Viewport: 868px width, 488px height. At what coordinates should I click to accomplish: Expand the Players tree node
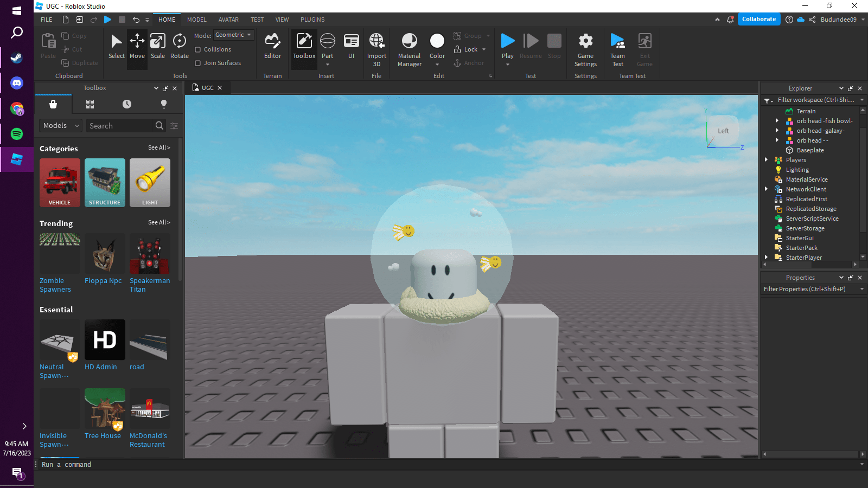pos(766,160)
